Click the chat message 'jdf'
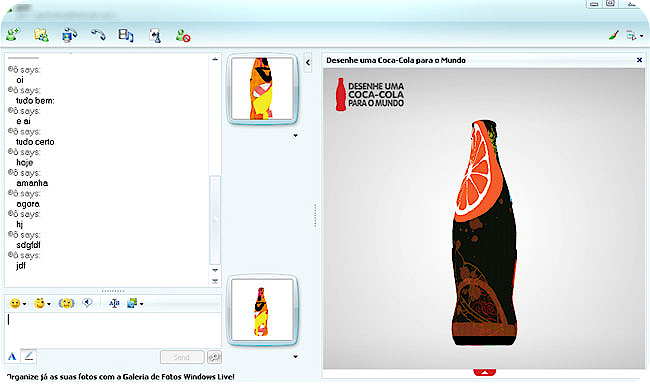 [x=21, y=266]
